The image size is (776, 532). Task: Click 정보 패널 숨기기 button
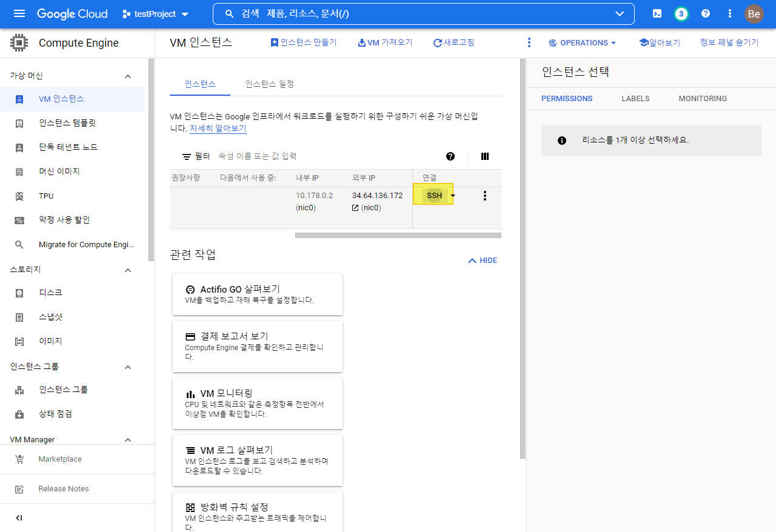(x=729, y=42)
